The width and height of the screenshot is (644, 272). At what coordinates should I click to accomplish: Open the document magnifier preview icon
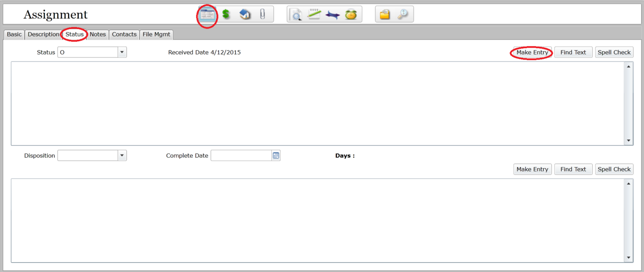click(296, 15)
